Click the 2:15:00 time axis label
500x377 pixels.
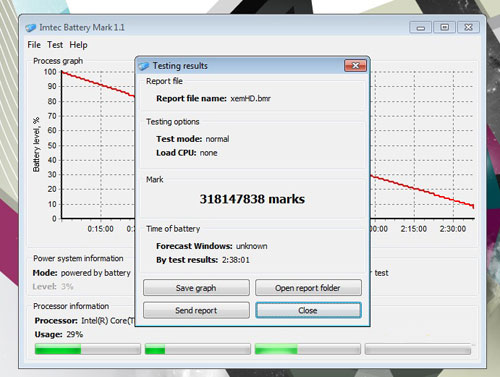tap(414, 229)
